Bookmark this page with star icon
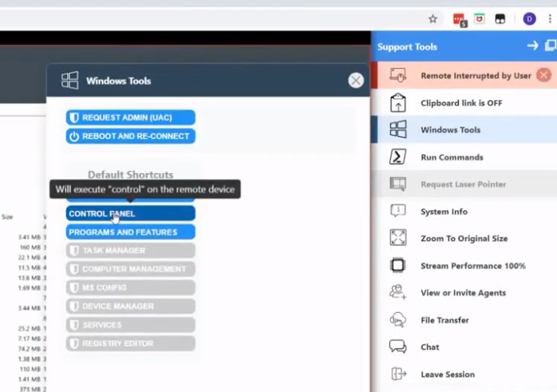This screenshot has height=392, width=557. (x=433, y=19)
